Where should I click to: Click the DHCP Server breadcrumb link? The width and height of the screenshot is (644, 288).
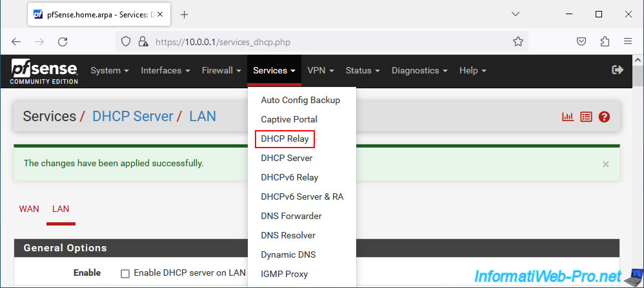click(133, 117)
